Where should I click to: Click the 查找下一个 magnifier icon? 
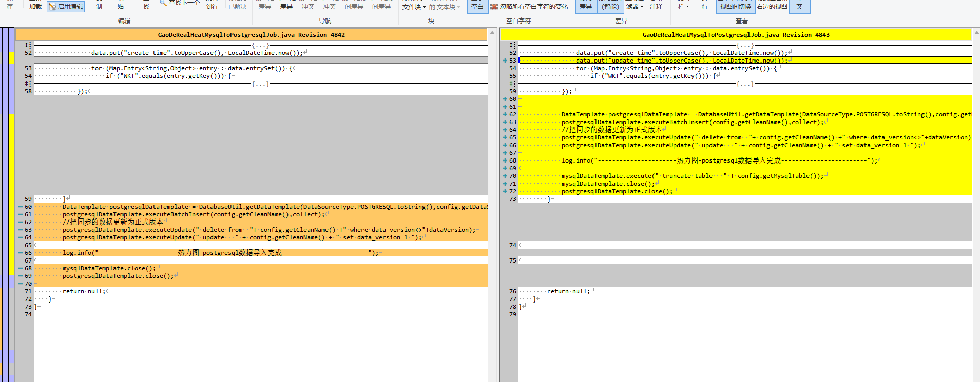[x=163, y=3]
